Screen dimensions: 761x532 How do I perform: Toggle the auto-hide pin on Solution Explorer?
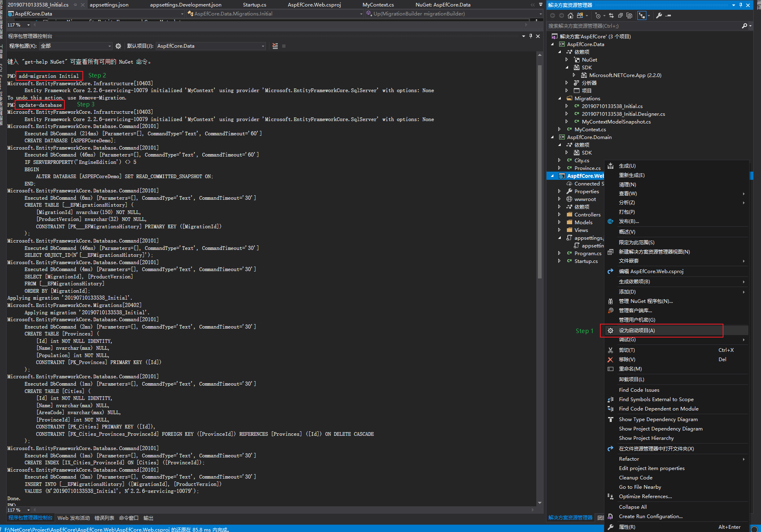(740, 5)
